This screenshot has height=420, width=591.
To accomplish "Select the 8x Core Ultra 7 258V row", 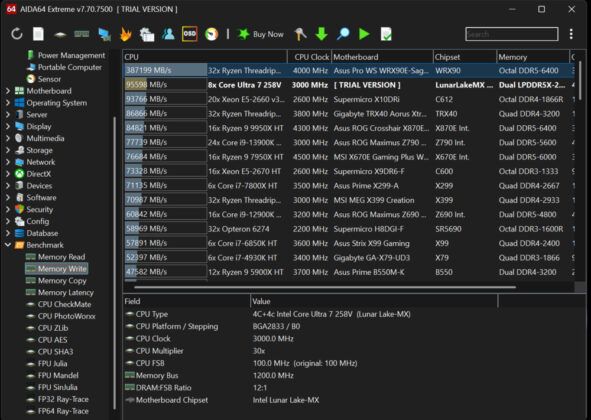I will (349, 85).
